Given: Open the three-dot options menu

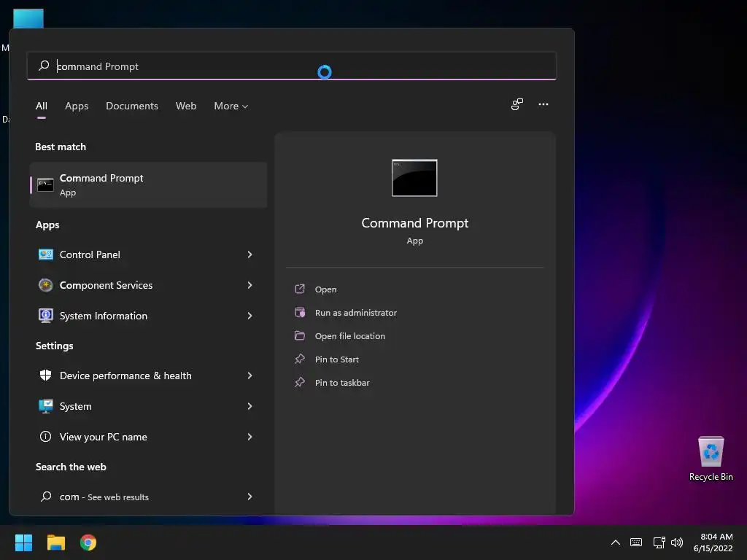Looking at the screenshot, I should pos(543,104).
